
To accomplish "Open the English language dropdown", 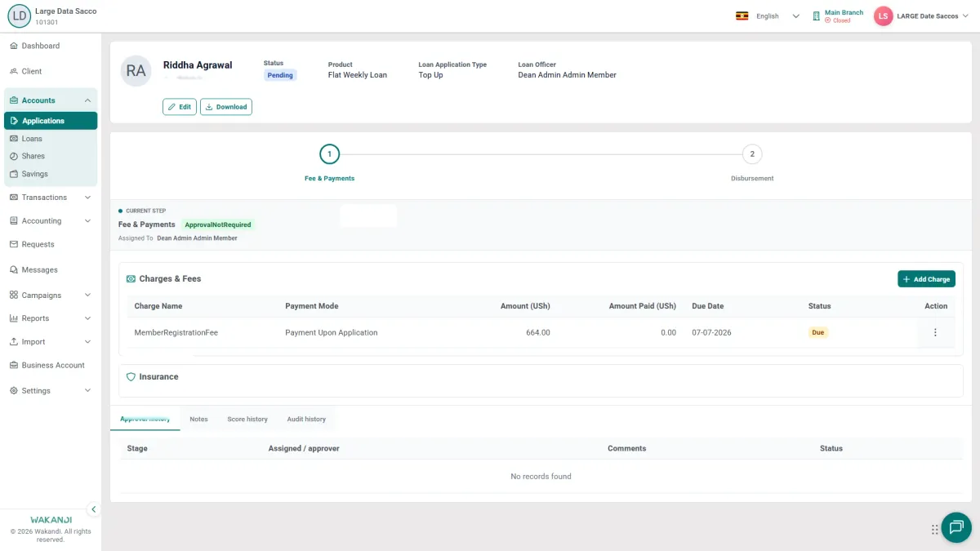I will [778, 16].
